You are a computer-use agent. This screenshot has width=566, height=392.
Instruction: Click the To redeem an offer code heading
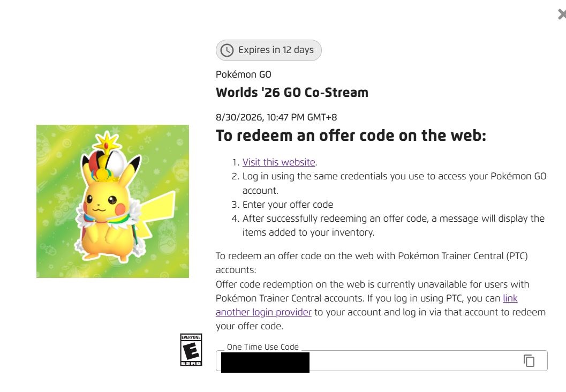tap(351, 135)
